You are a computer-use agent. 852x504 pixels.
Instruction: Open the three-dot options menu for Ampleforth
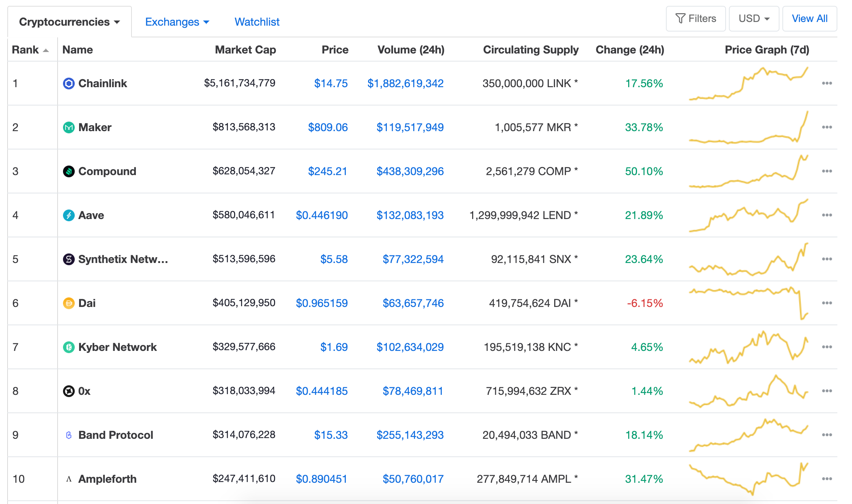827,478
